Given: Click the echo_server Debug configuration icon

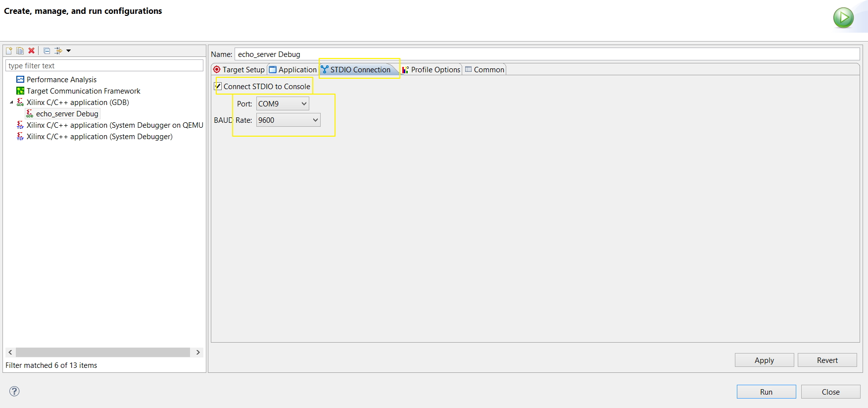Looking at the screenshot, I should tap(30, 113).
